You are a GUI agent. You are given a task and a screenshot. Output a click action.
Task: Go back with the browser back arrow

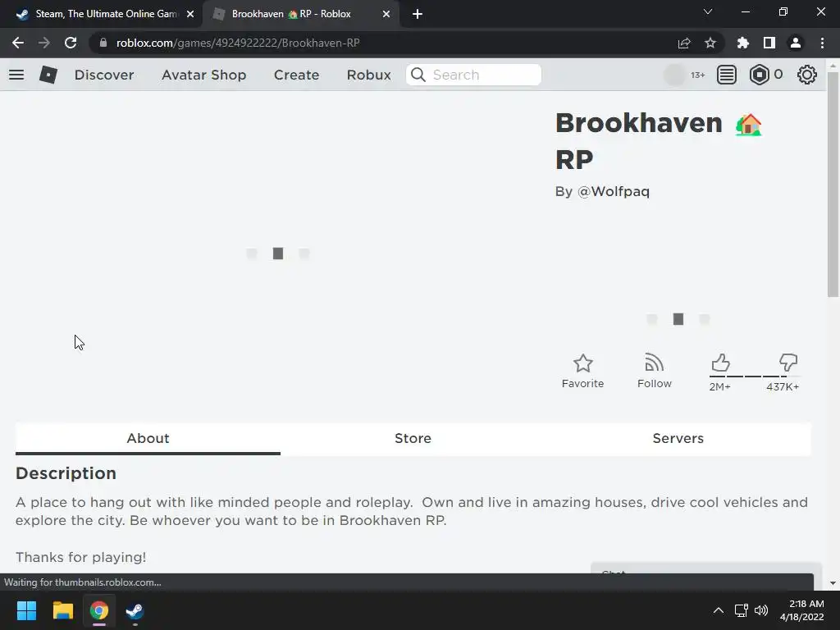pos(18,43)
